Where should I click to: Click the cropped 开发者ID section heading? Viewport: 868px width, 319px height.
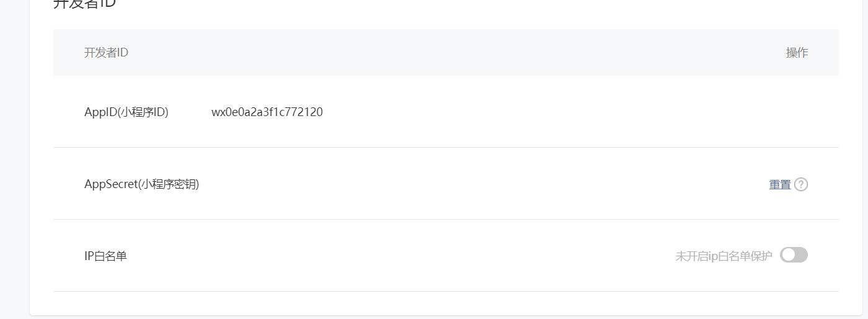click(x=84, y=4)
